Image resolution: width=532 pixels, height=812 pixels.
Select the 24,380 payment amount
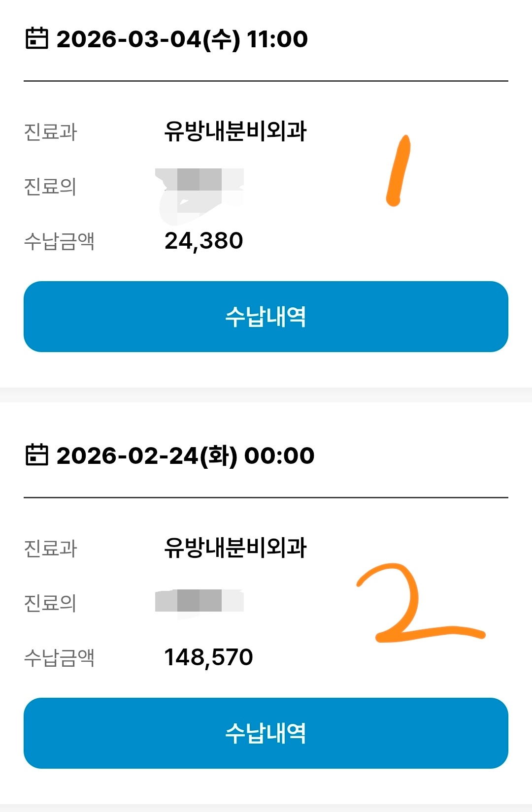203,241
